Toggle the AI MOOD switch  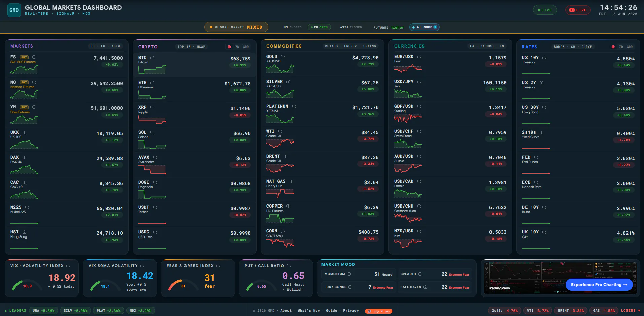[x=425, y=27]
